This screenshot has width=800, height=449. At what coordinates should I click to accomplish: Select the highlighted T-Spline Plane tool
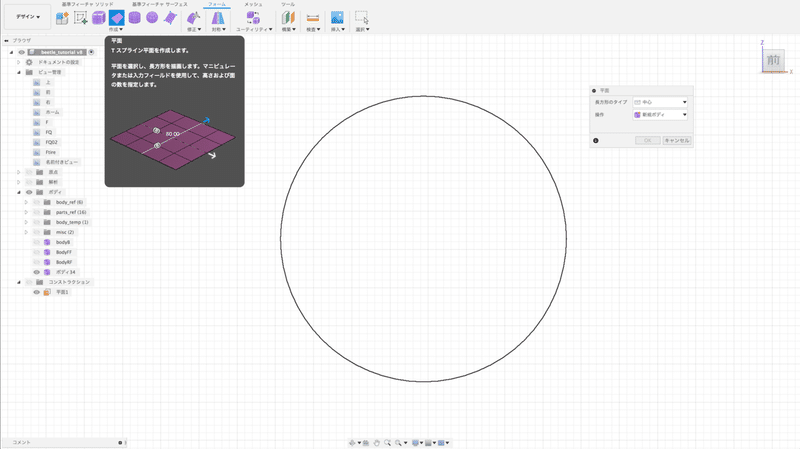(116, 18)
